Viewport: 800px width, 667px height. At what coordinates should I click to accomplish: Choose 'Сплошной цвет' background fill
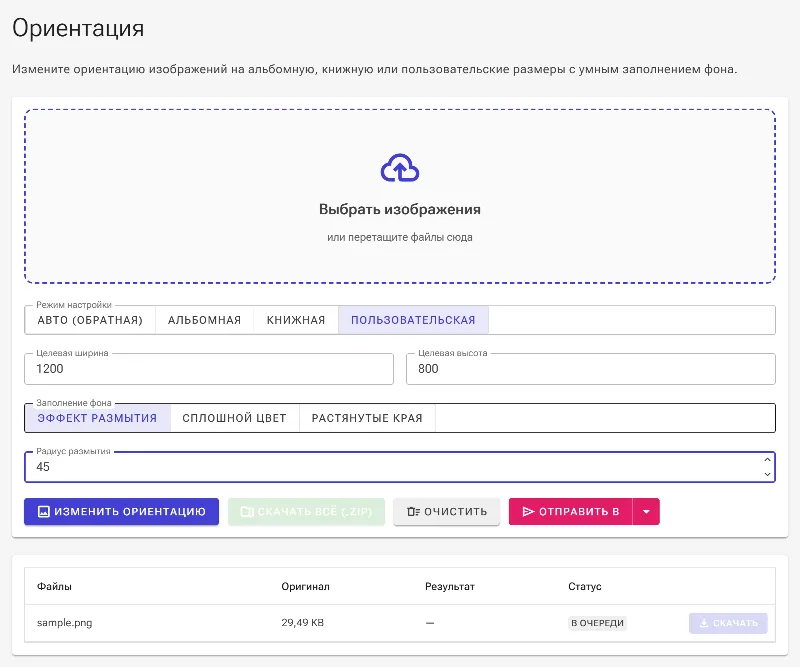click(x=235, y=418)
